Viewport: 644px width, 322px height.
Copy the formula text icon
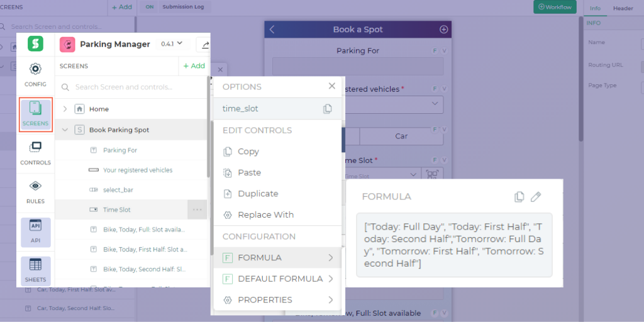[x=519, y=197]
